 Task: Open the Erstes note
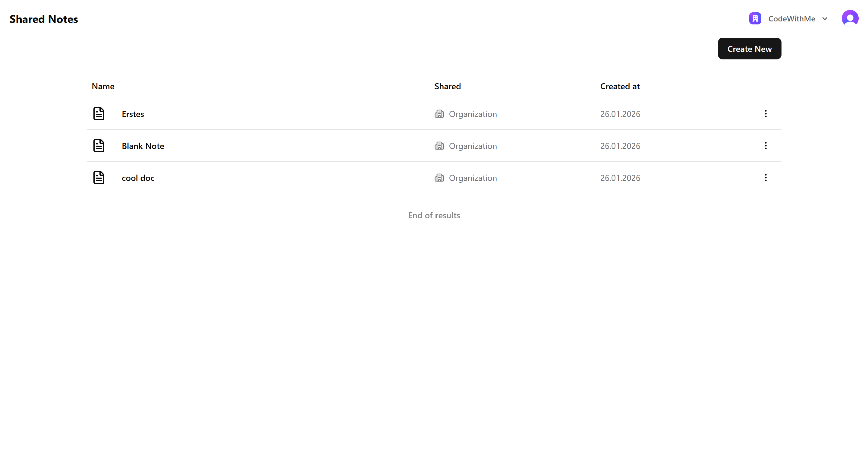[133, 114]
